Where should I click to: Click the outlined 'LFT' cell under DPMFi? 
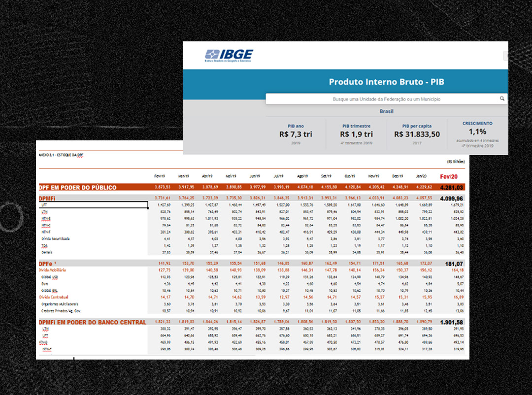pos(93,205)
